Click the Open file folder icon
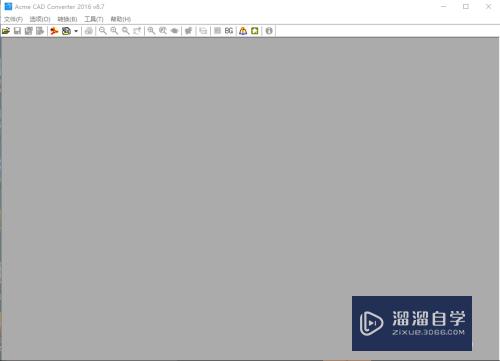This screenshot has width=500, height=361. click(6, 31)
